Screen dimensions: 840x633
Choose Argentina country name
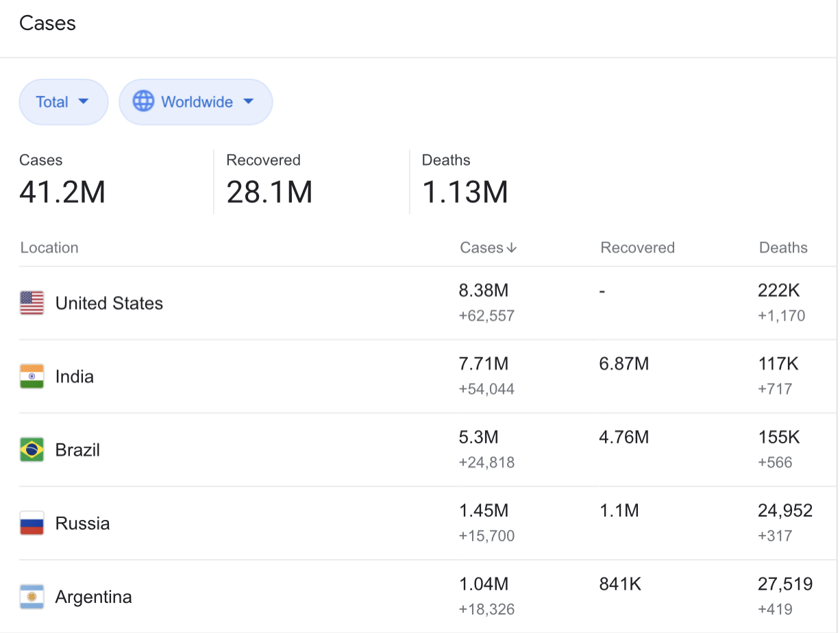[93, 597]
